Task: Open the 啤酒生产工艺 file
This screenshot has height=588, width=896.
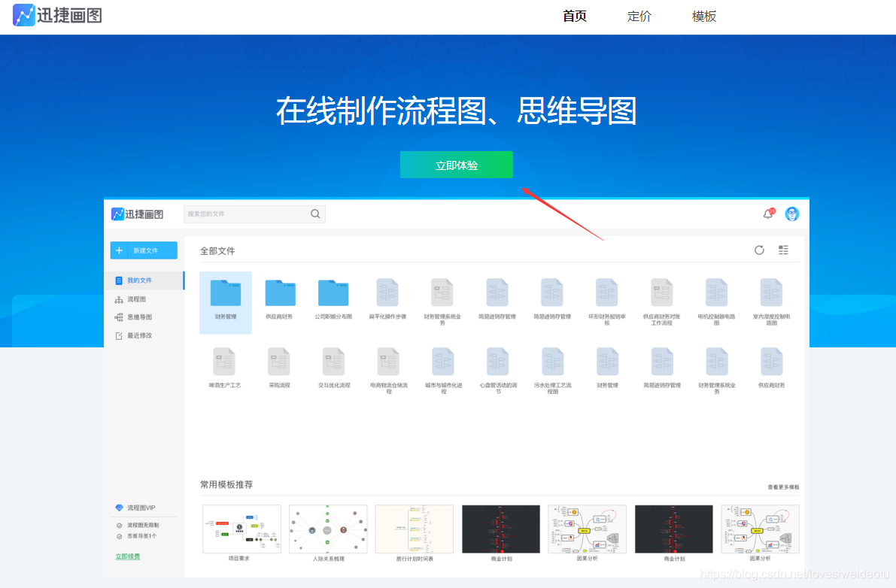Action: (225, 368)
